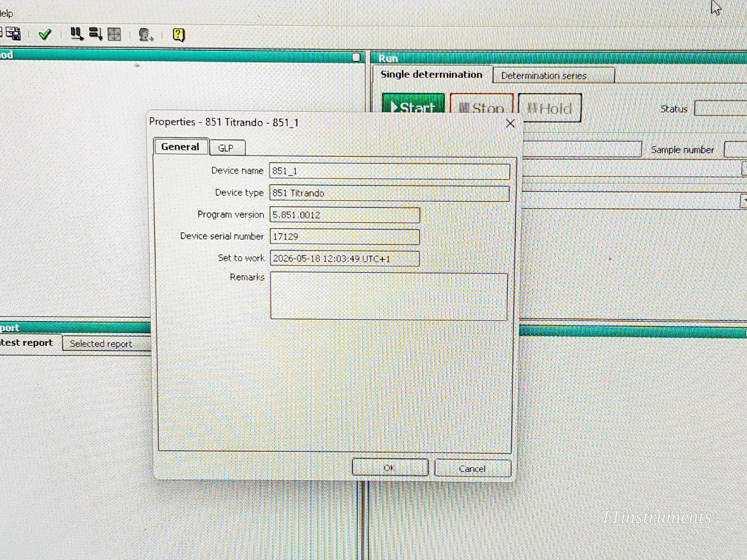Open the Help menu

pos(6,13)
